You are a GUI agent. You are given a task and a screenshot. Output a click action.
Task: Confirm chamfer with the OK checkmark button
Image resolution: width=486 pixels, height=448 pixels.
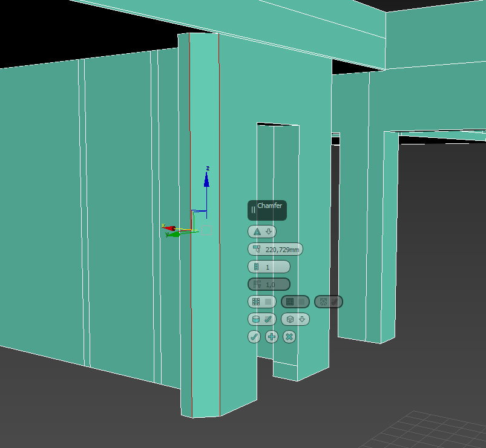(254, 337)
